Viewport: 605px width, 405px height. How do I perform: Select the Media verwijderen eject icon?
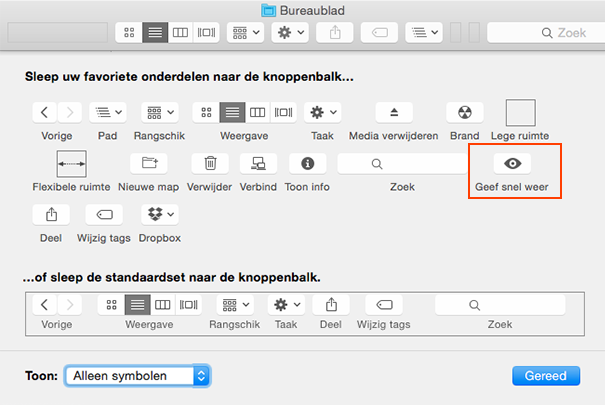pos(394,112)
